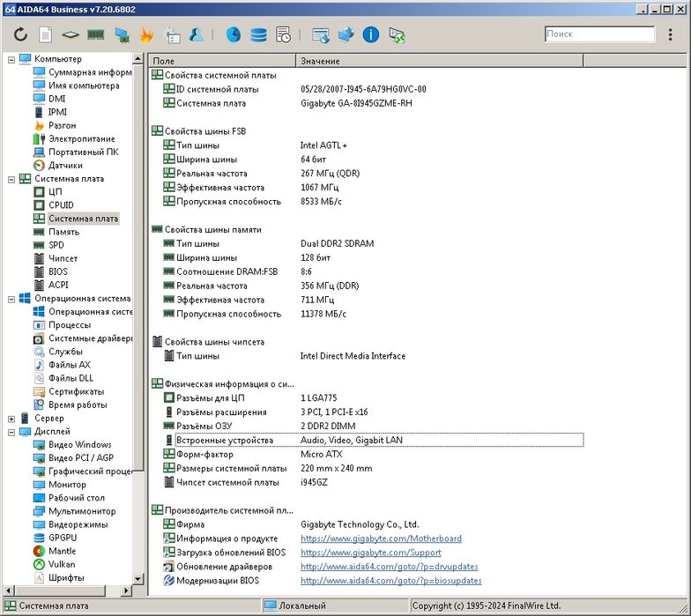Open the aida64 drvupdates link
This screenshot has height=616, width=691.
390,567
